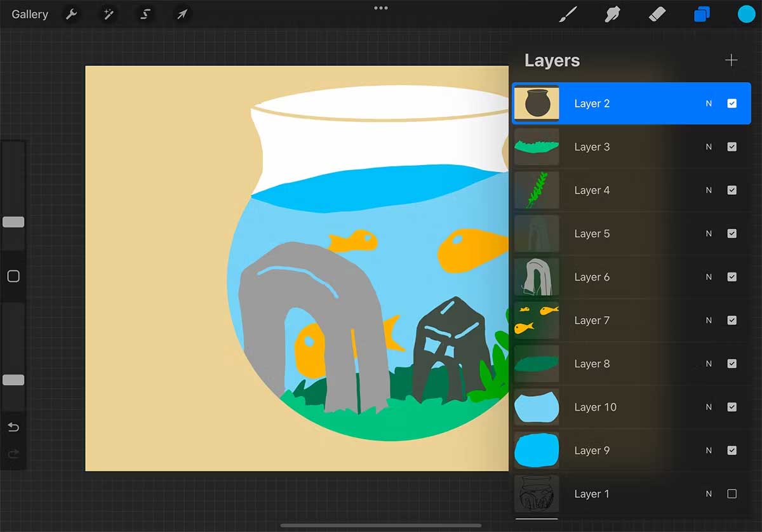Open the Adjustments magic wand menu
762x532 pixels.
pyautogui.click(x=109, y=14)
